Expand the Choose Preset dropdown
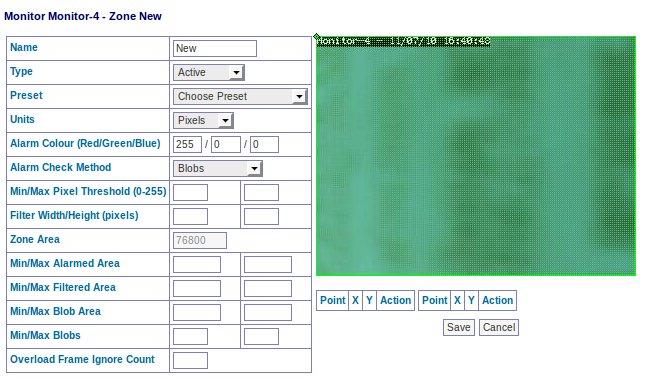This screenshot has height=380, width=659. click(x=240, y=96)
